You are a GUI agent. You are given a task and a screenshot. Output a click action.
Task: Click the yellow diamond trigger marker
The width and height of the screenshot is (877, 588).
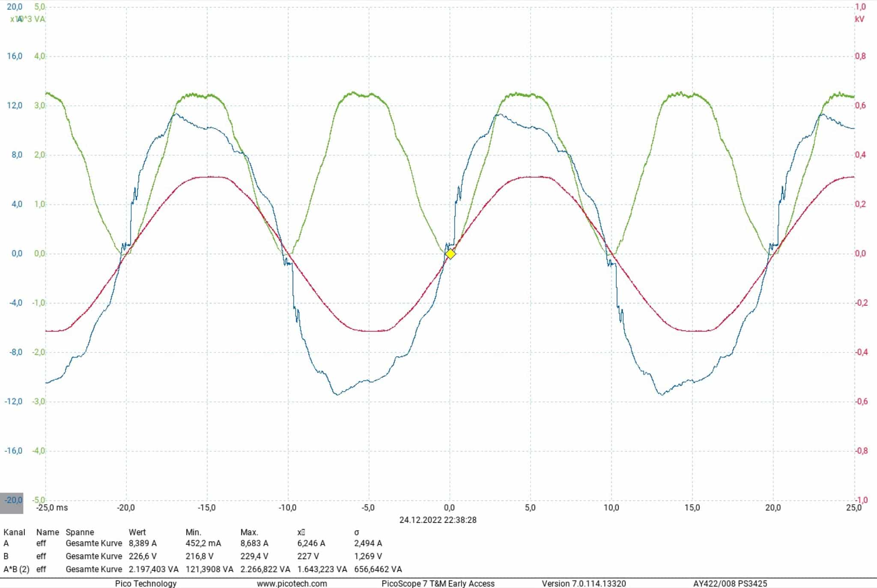pos(450,254)
